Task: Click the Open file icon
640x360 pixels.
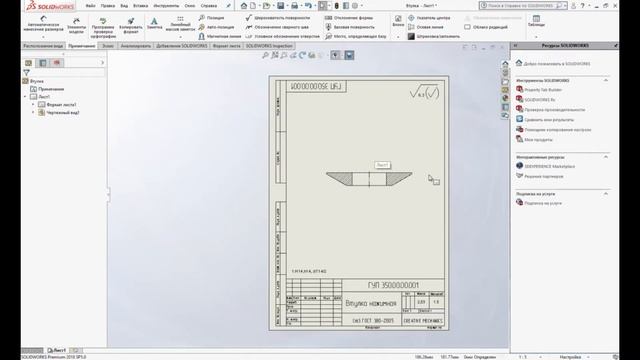Action: [267, 6]
